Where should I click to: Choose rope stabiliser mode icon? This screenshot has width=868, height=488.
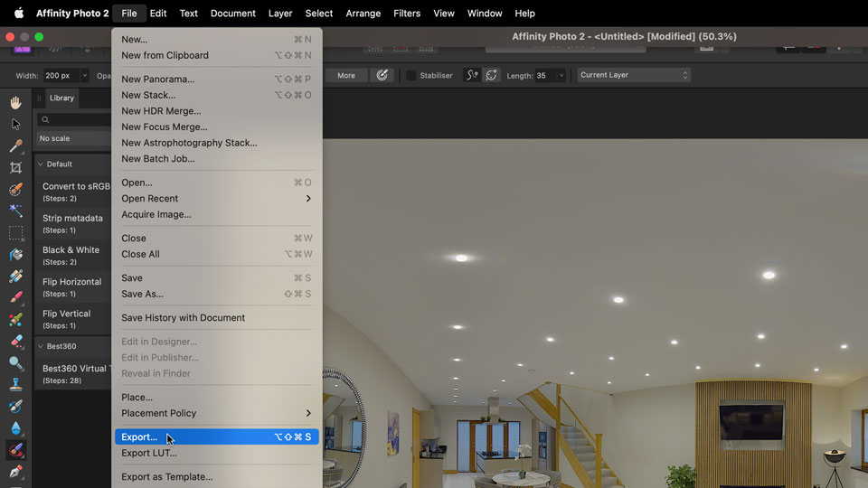tap(472, 75)
